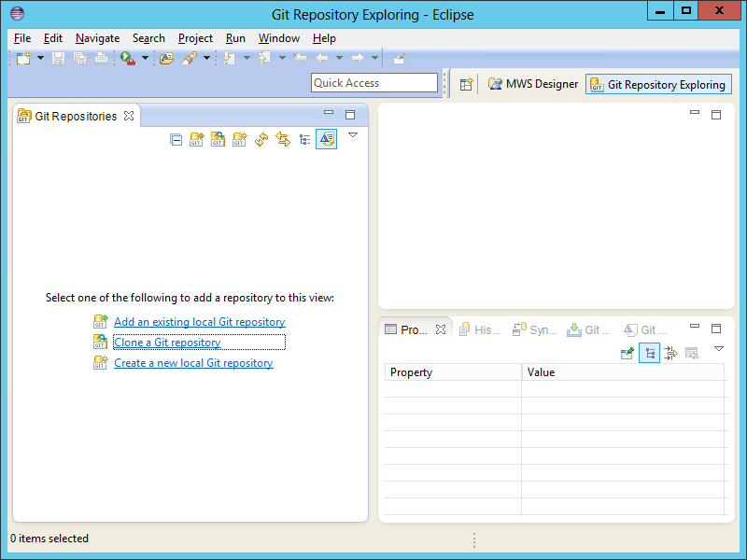
Task: Click the Refresh icon in Git Repositories
Action: (x=261, y=140)
